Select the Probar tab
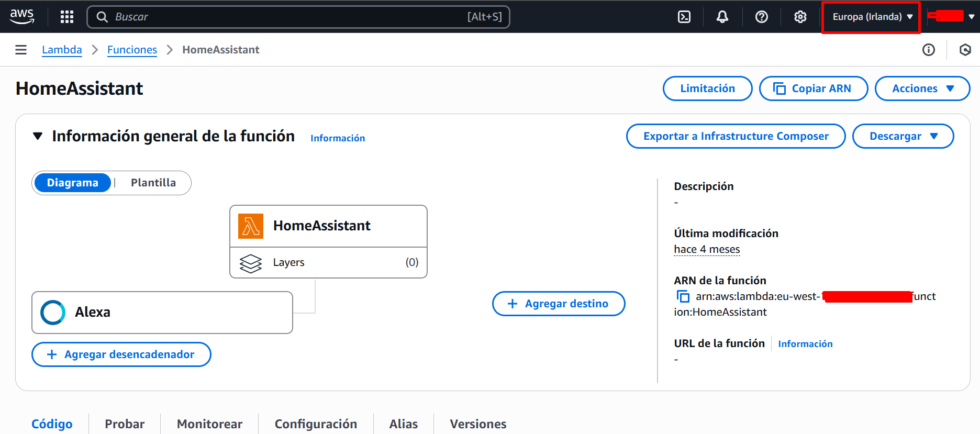Screen dimensions: 980x434 (x=125, y=424)
